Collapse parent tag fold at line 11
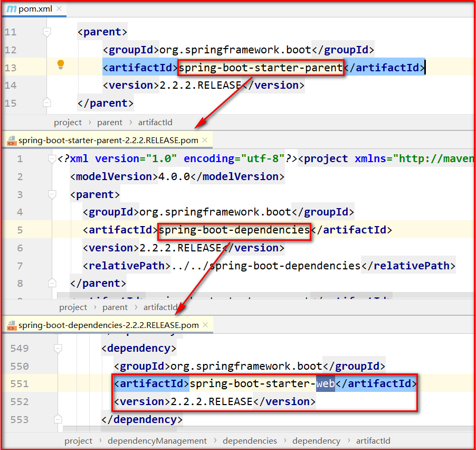476x450 pixels. point(47,32)
